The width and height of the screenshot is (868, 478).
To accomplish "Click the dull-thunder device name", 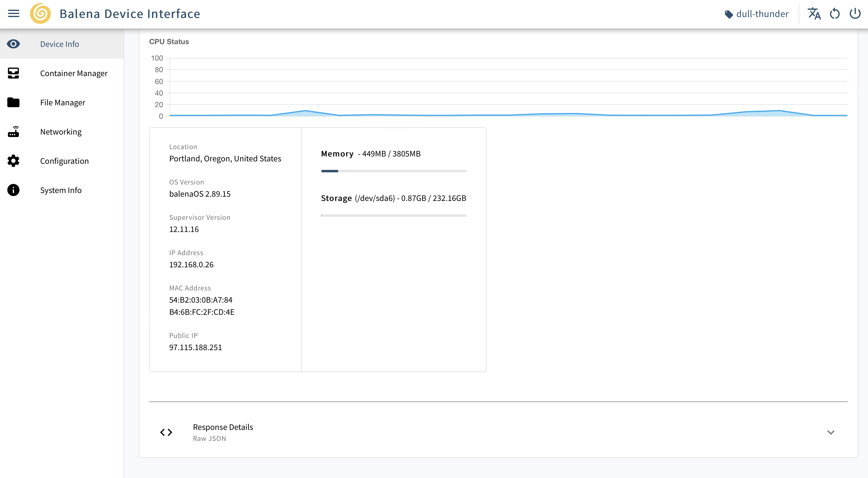I will pyautogui.click(x=762, y=14).
